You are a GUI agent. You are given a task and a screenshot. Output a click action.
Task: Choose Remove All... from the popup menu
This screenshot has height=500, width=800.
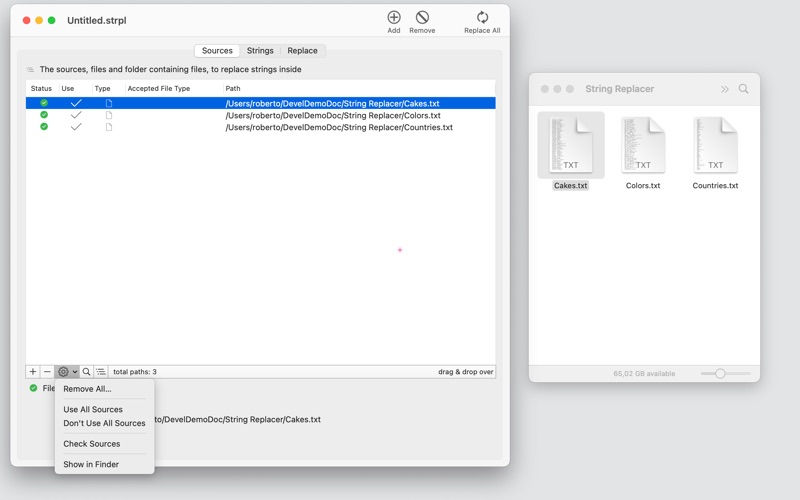[x=87, y=389]
